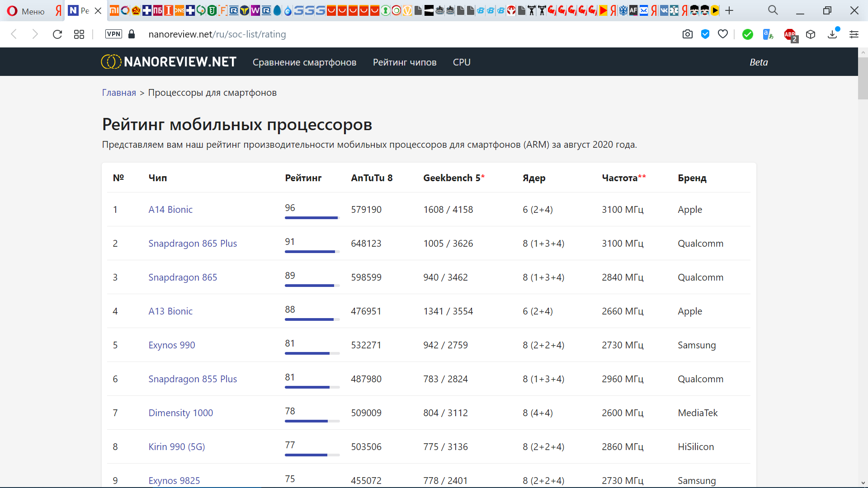Open the Snapdragon 865 Plus link
The image size is (868, 488).
[x=193, y=244]
